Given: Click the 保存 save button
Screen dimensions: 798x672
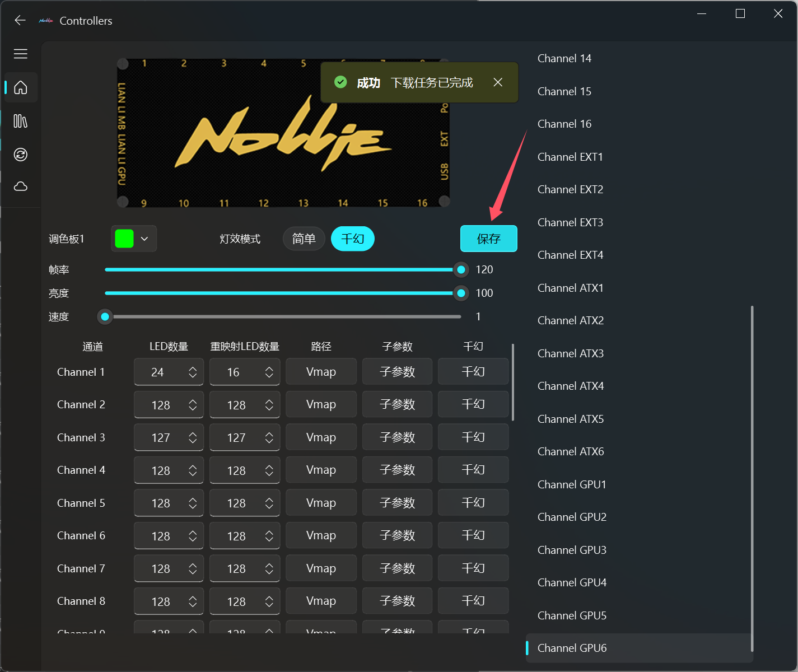Looking at the screenshot, I should pos(488,239).
